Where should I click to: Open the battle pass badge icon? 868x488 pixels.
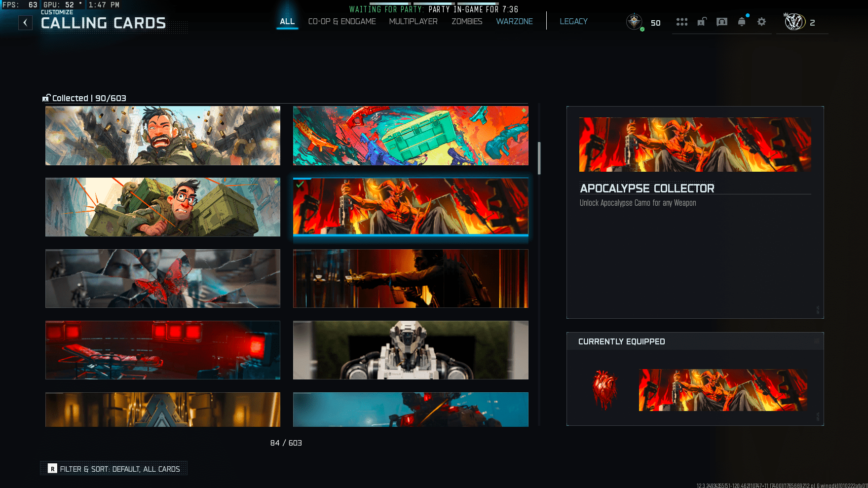pyautogui.click(x=722, y=22)
